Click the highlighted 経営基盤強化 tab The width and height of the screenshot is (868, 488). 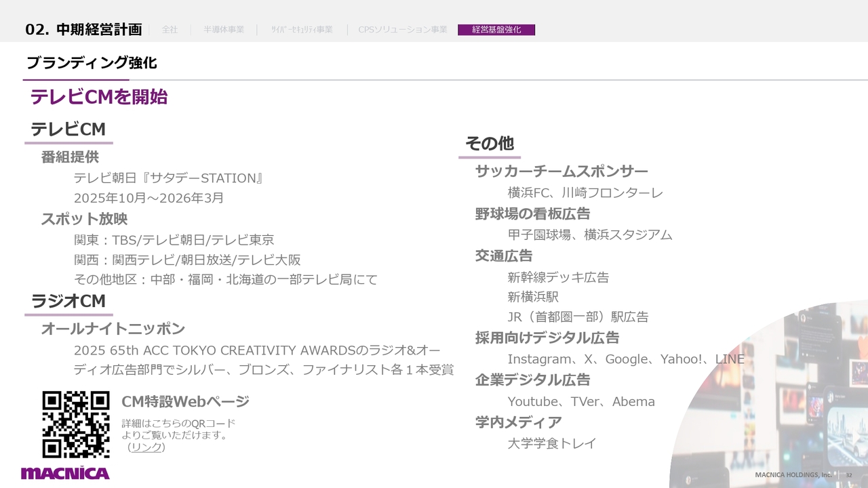496,30
